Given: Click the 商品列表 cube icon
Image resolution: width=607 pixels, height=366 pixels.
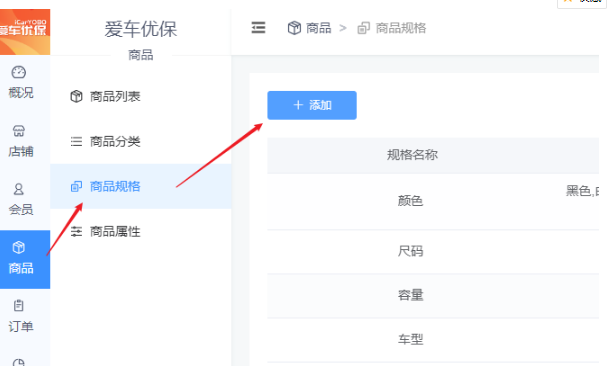Looking at the screenshot, I should point(76,96).
